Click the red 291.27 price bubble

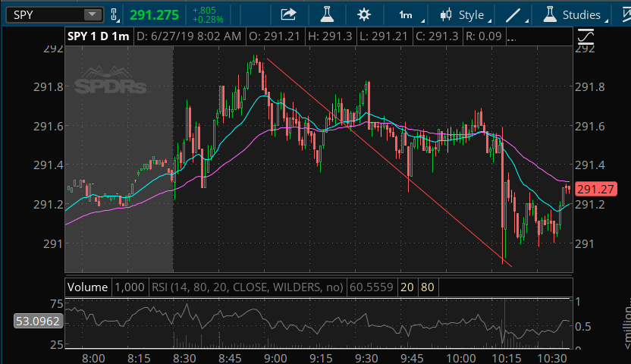pyautogui.click(x=595, y=189)
